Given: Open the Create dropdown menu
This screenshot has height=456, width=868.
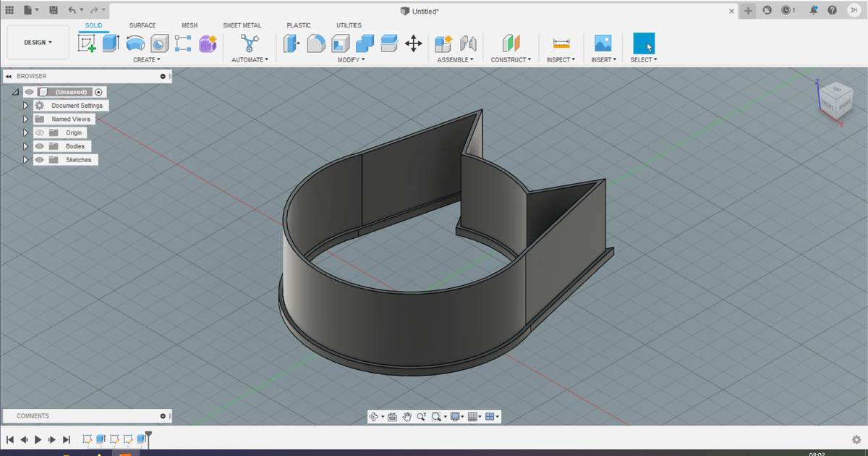Looking at the screenshot, I should click(148, 59).
